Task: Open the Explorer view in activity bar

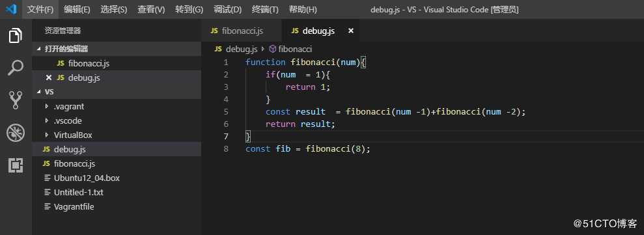Action: coord(16,36)
